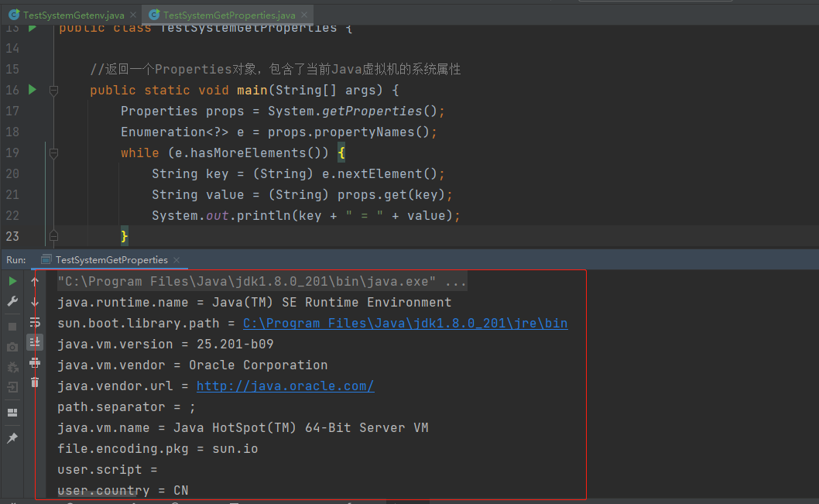Viewport: 819px width, 504px height.
Task: Open run configuration settings via the wrench icon
Action: point(12,301)
